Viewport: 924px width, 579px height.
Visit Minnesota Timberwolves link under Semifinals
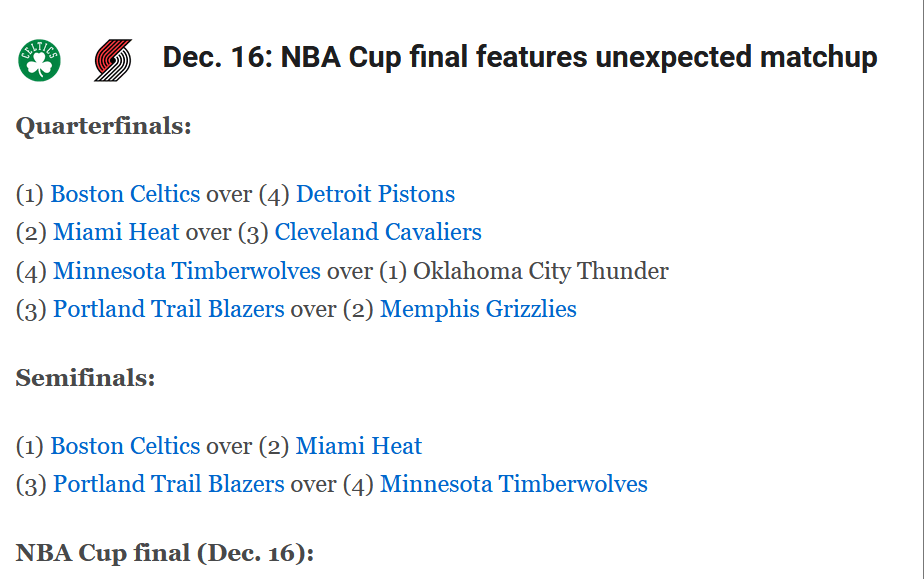(x=514, y=484)
